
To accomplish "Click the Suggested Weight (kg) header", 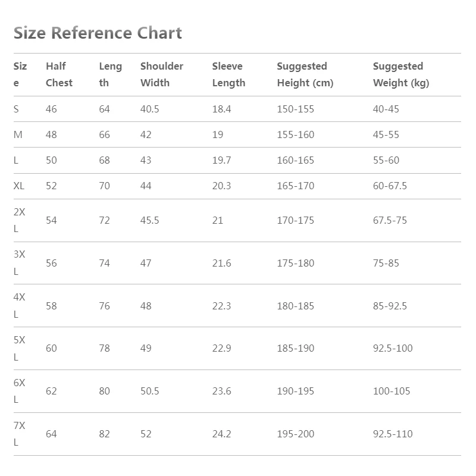I will click(x=400, y=74).
